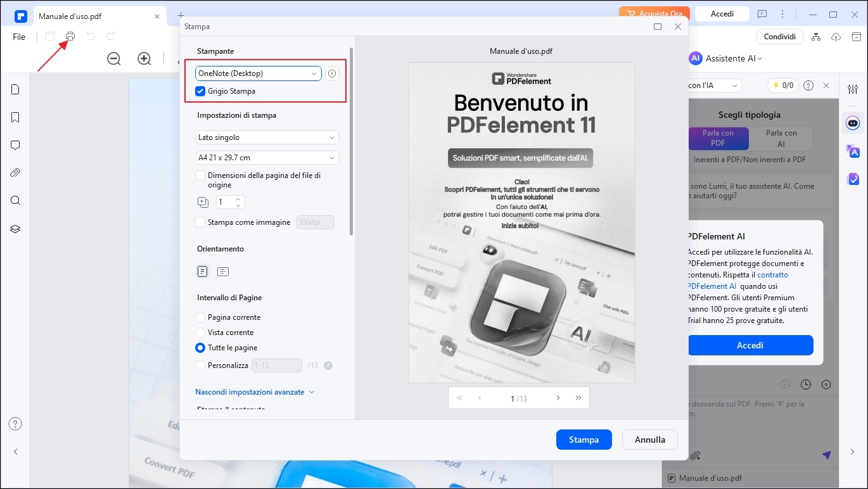
Task: Select landscape orientation icon
Action: click(223, 272)
